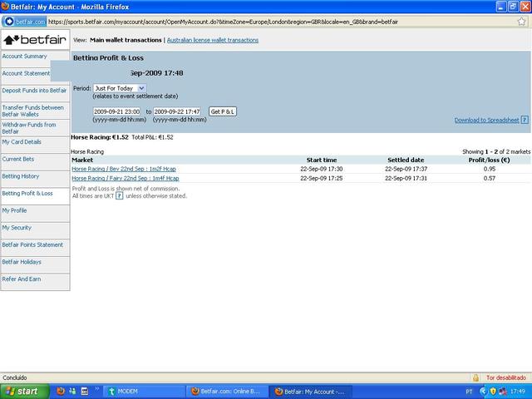
Task: Open the Period dropdown Just For Today
Action: pos(120,88)
